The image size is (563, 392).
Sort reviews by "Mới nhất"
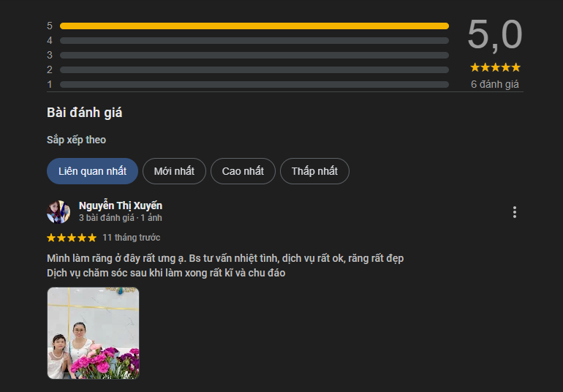click(x=174, y=171)
